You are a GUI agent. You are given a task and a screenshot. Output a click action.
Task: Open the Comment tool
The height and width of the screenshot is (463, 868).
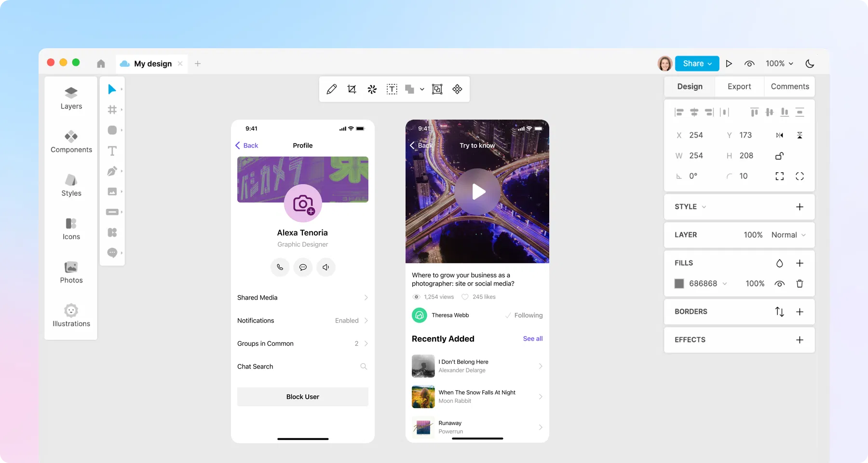[112, 253]
